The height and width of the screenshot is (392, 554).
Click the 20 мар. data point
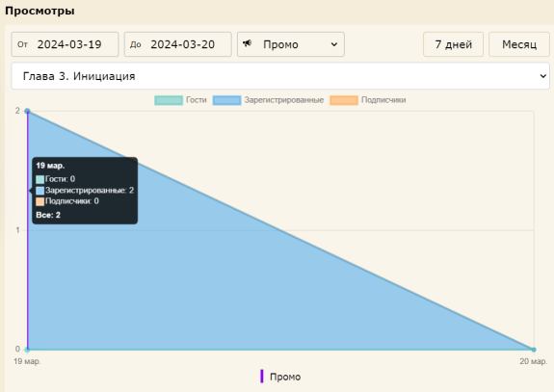[534, 350]
